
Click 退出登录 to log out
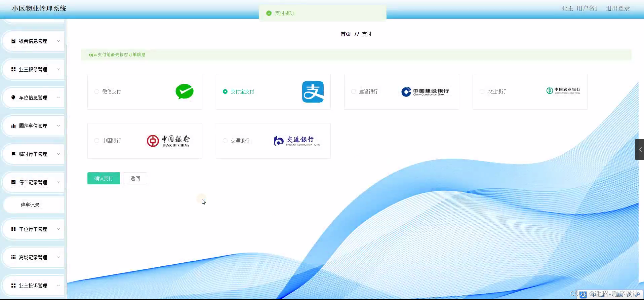[618, 8]
